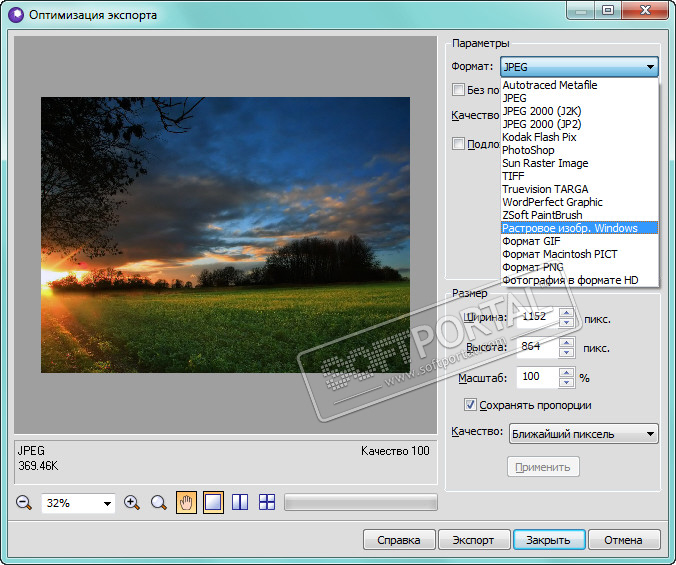Select Формат PNG entry
Screen dimensions: 676x565
click(579, 267)
